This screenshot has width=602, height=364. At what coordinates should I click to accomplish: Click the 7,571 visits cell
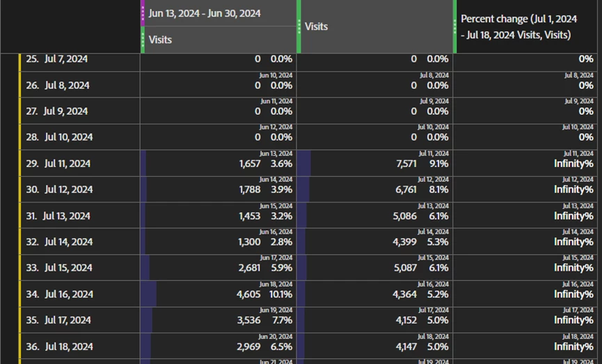click(x=374, y=163)
